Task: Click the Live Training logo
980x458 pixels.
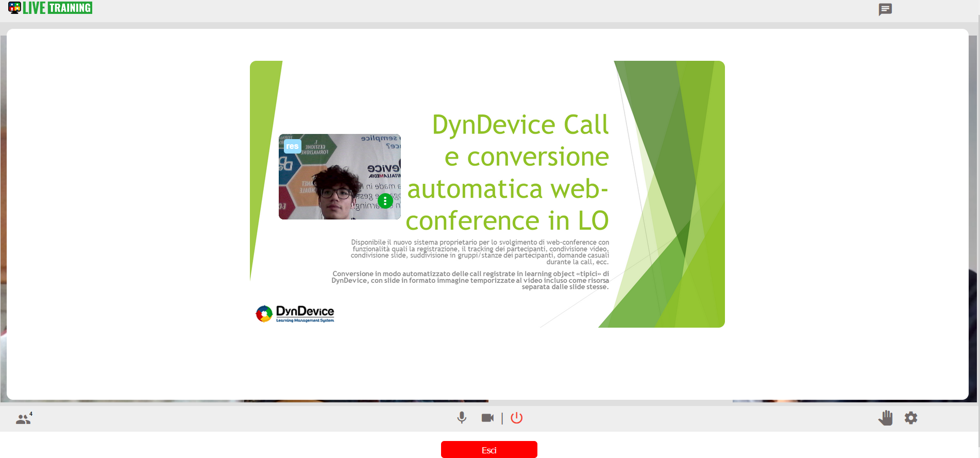Action: 50,8
